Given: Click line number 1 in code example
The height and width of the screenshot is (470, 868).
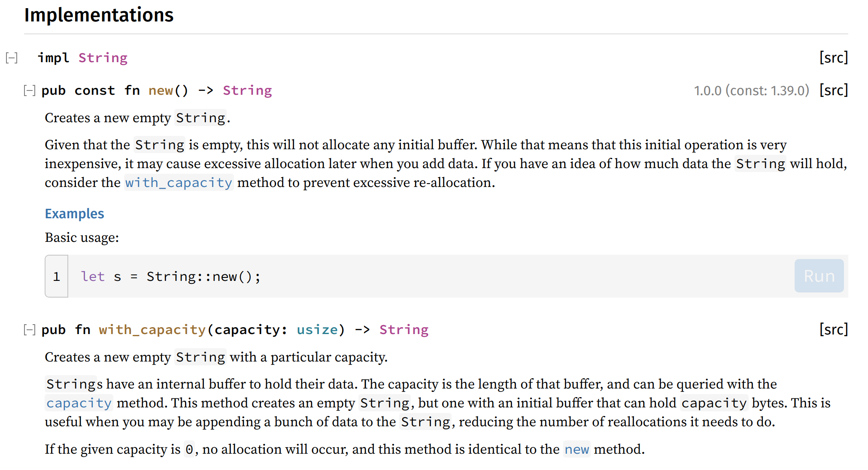Looking at the screenshot, I should point(57,277).
